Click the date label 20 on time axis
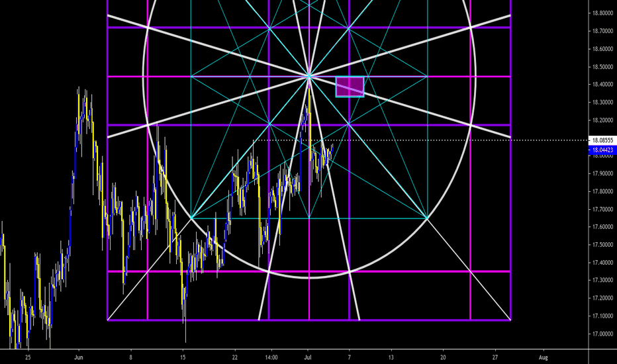This screenshot has width=617, height=364. tap(443, 357)
